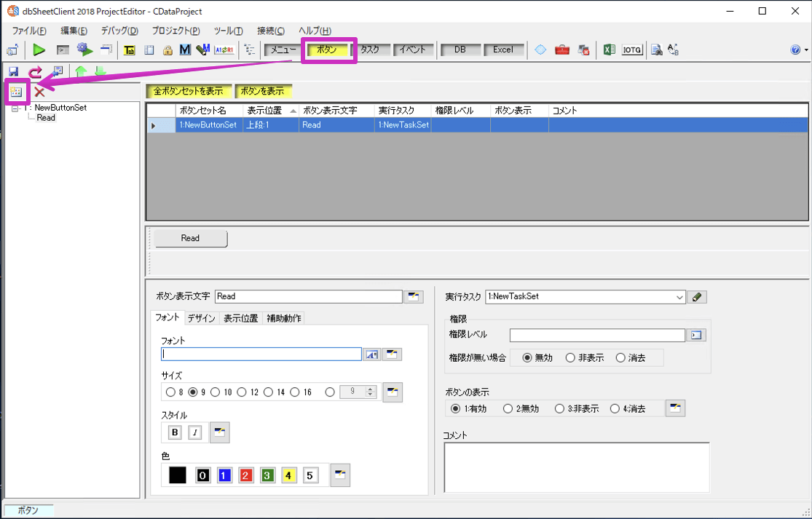
Task: Click the IOTG toolbar icon
Action: click(x=632, y=50)
